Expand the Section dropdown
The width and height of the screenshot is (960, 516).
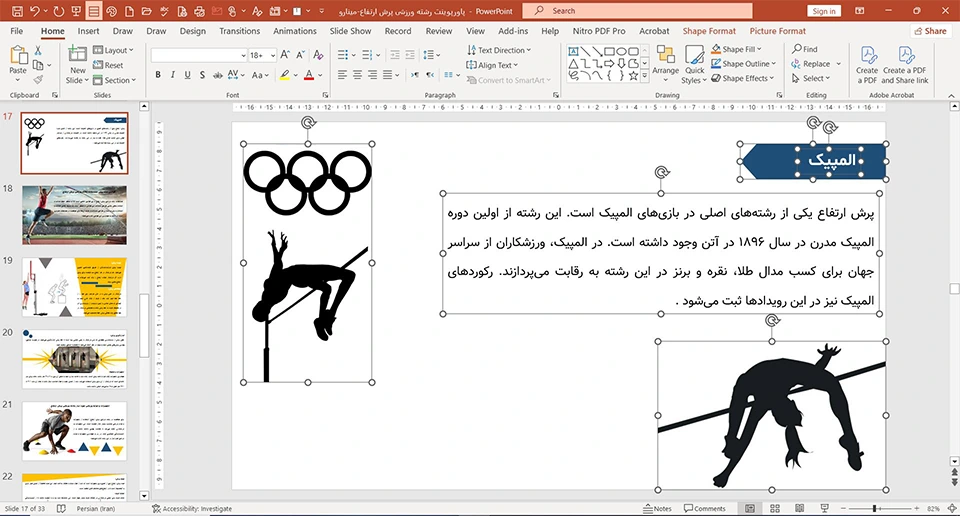(114, 80)
